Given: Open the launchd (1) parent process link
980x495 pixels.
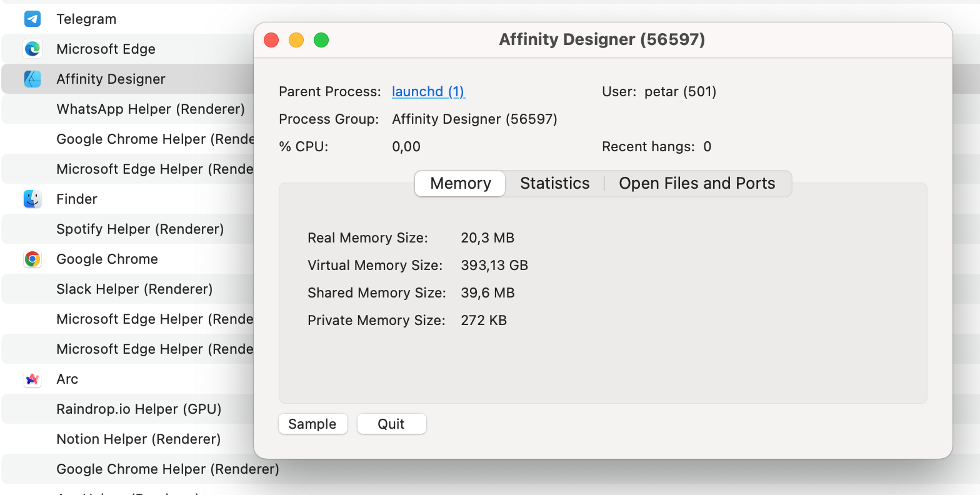Looking at the screenshot, I should [428, 92].
